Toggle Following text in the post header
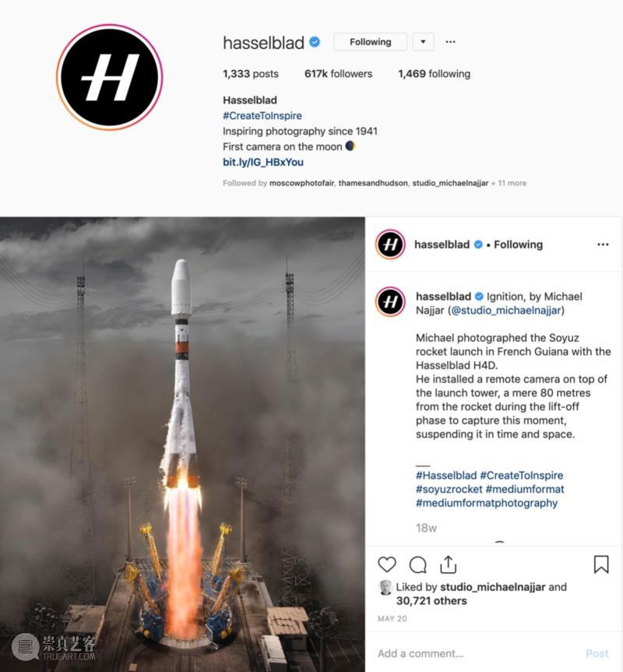This screenshot has width=623, height=672. point(518,245)
